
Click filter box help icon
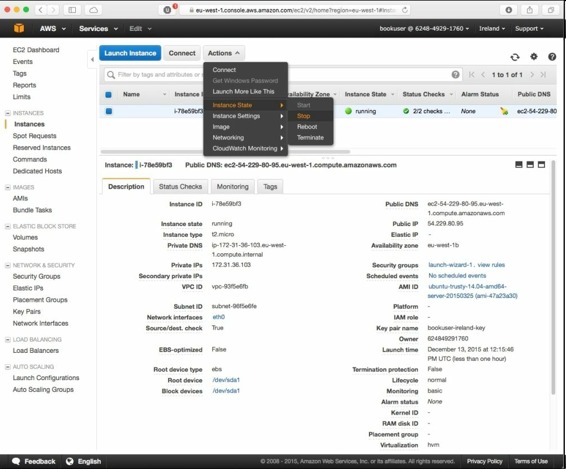tap(456, 74)
